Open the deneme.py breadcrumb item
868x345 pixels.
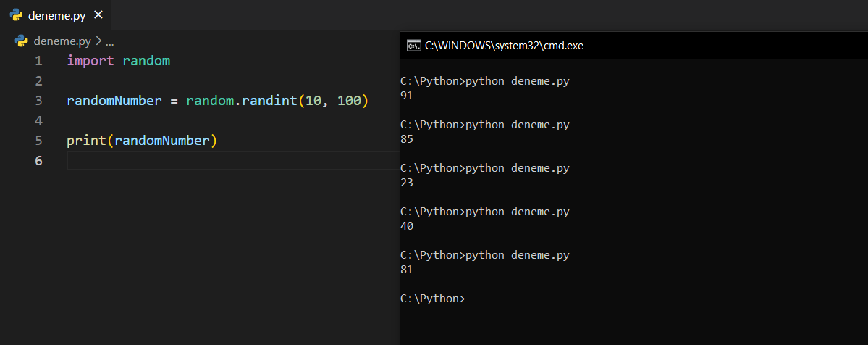point(63,41)
